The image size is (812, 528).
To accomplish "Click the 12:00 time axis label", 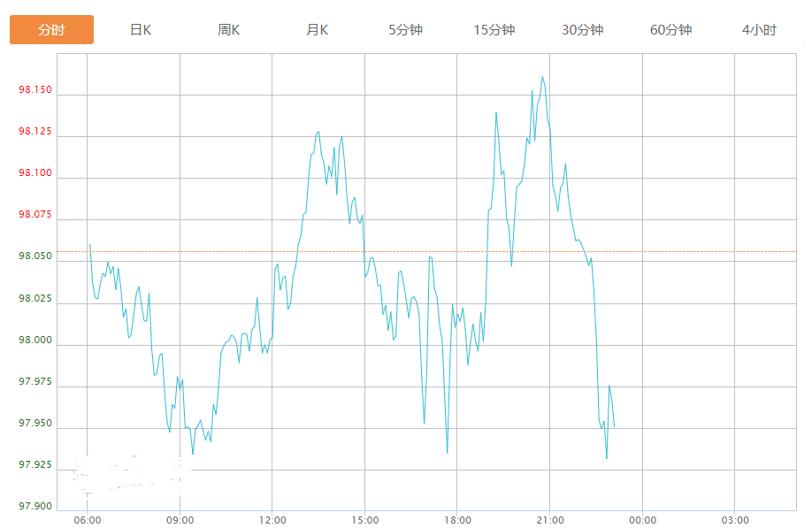I will pos(272,520).
